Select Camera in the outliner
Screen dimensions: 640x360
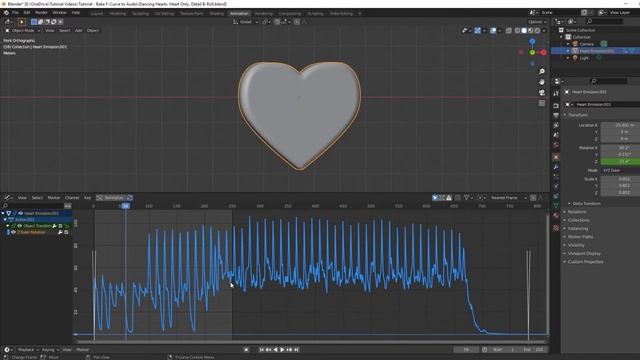(586, 44)
